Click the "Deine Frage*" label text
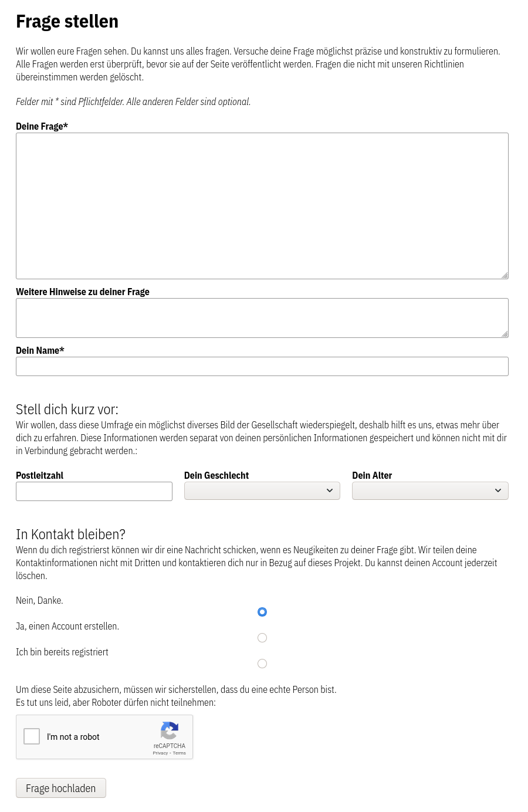 42,126
